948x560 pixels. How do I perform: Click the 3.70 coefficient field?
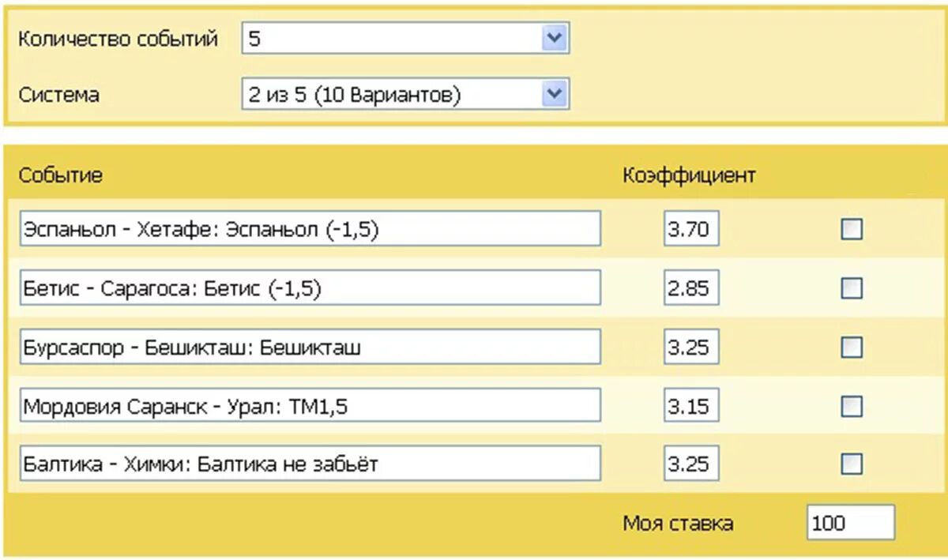point(691,229)
